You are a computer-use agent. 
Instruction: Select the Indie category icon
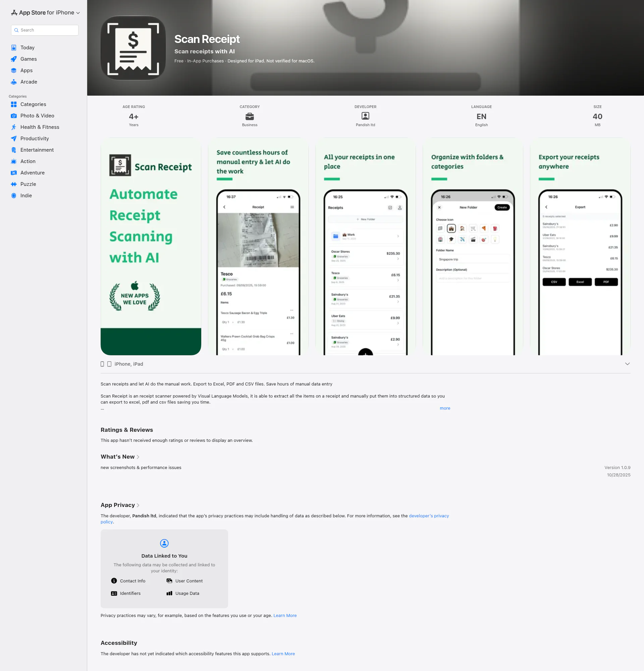coord(14,196)
